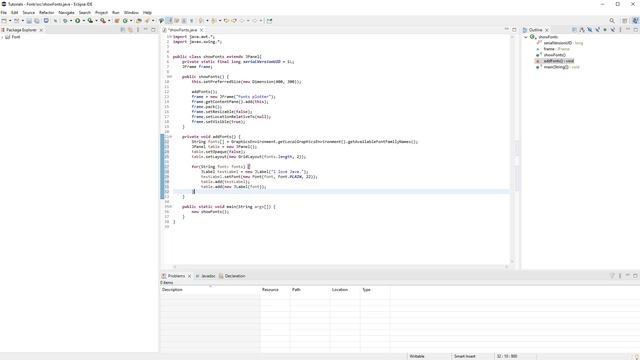Open a Terminal from the toolbar
The image size is (640, 360).
tap(46, 20)
